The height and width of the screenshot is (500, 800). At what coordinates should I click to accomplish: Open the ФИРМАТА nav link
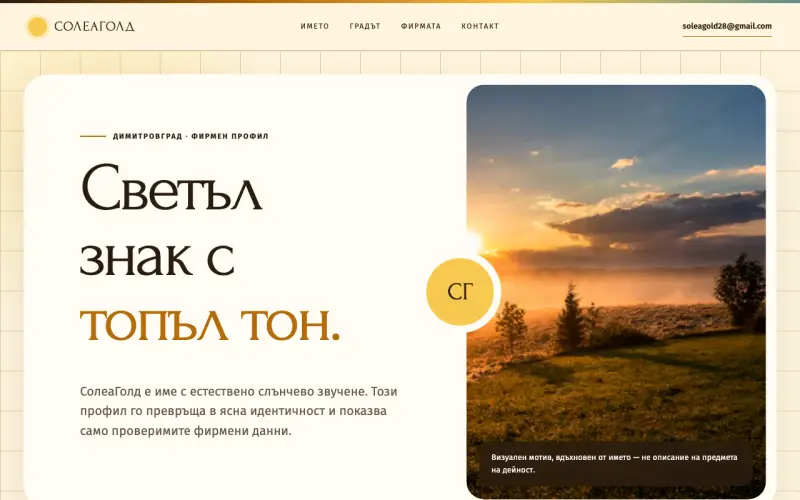coord(421,26)
